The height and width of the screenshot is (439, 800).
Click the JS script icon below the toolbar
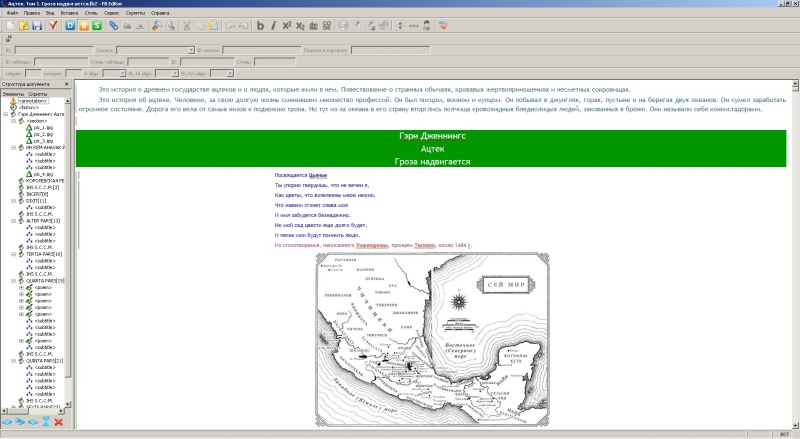click(x=9, y=39)
